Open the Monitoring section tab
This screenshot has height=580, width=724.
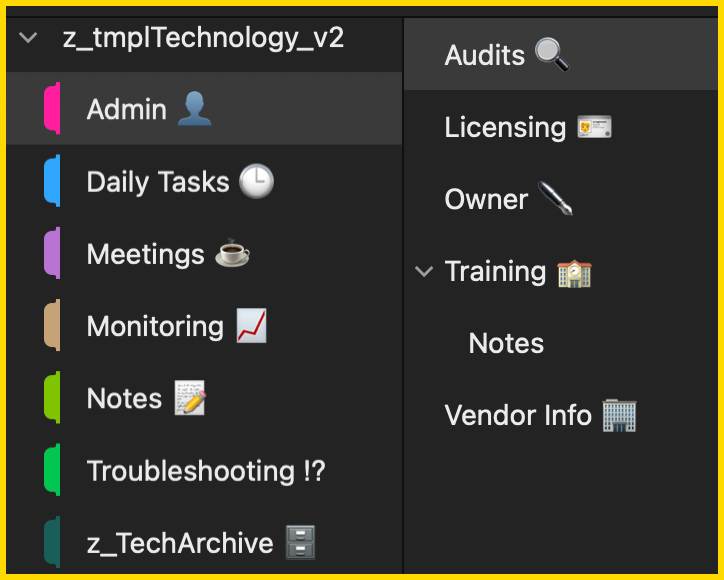(x=205, y=326)
